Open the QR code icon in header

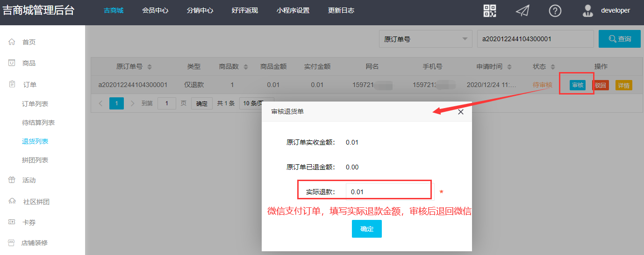(490, 11)
